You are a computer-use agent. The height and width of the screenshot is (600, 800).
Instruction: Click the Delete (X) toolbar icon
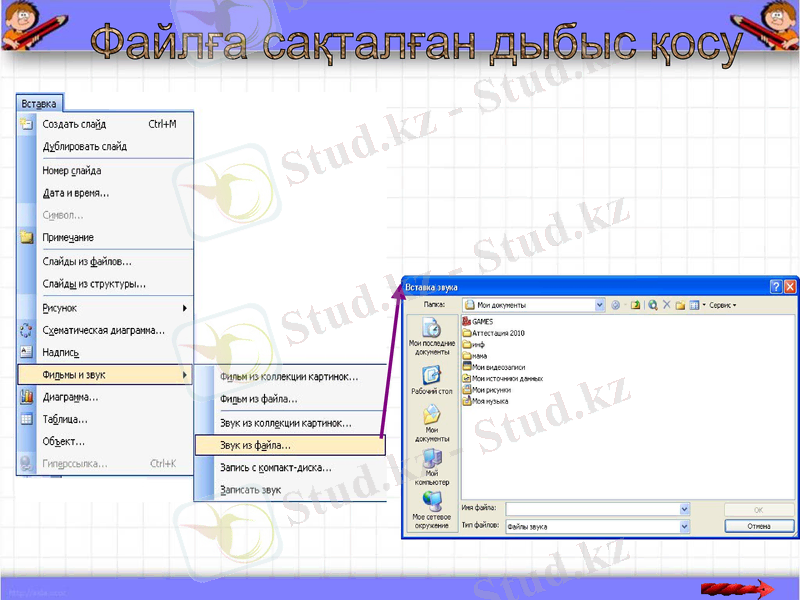tap(666, 305)
